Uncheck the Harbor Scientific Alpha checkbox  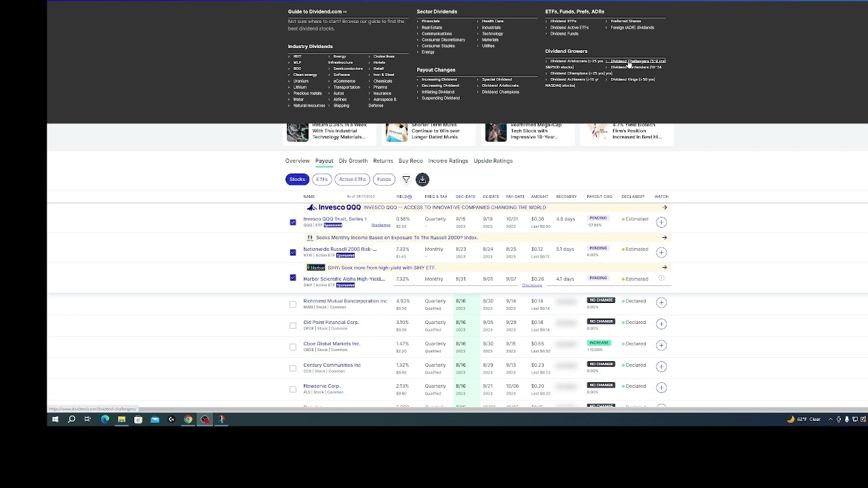pos(293,278)
